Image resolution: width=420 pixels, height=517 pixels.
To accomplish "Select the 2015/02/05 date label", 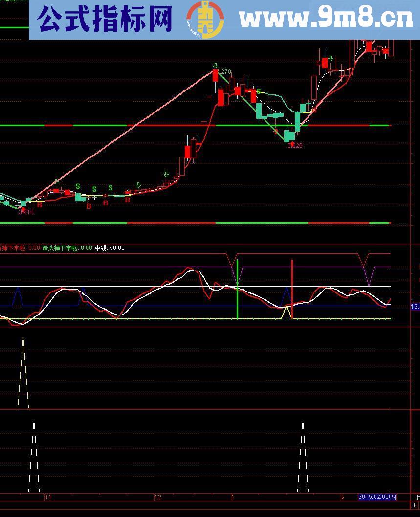I will pos(377,497).
